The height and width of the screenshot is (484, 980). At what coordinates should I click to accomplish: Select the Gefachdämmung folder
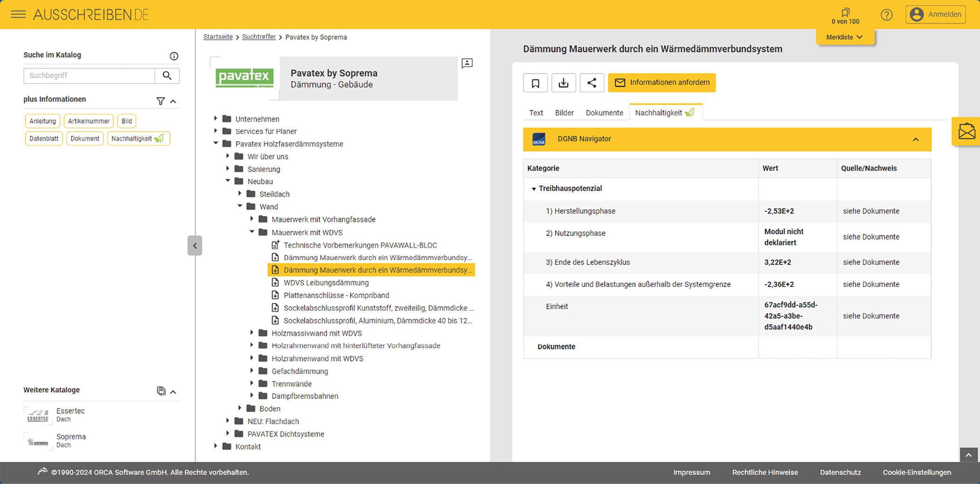pos(300,371)
